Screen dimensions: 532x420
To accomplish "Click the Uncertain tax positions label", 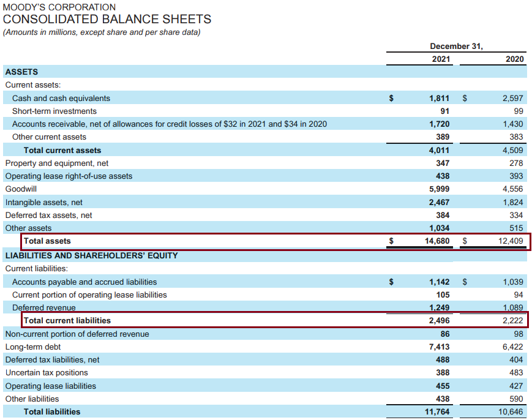I will pyautogui.click(x=47, y=373).
